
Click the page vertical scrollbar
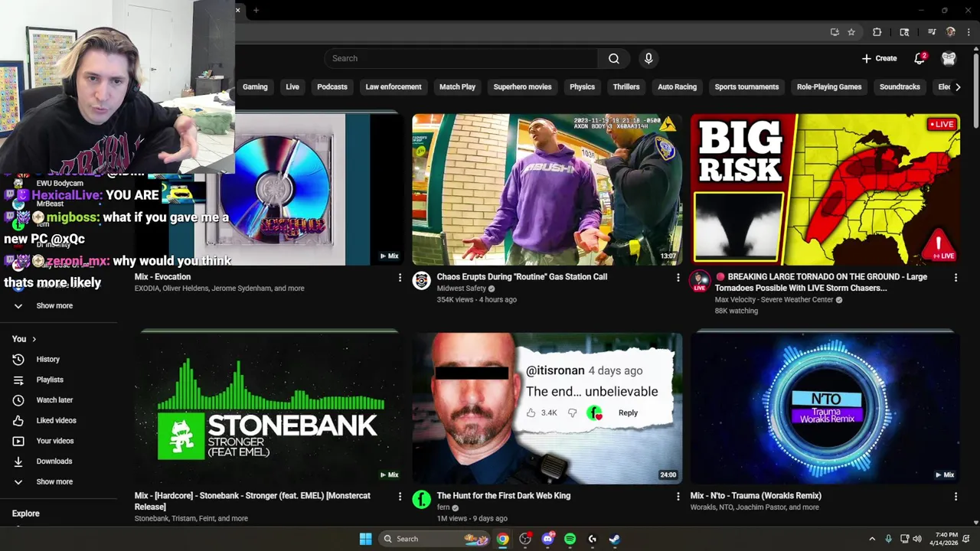975,89
